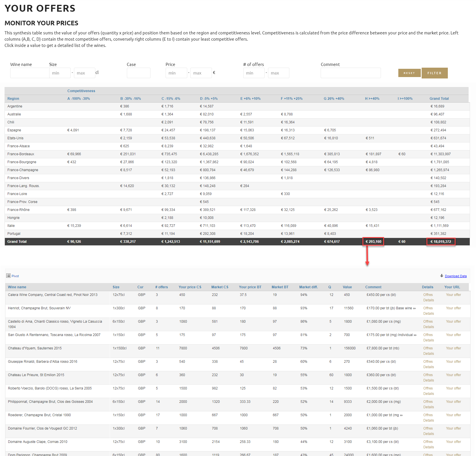
Task: Click the Price max input
Action: click(x=201, y=73)
